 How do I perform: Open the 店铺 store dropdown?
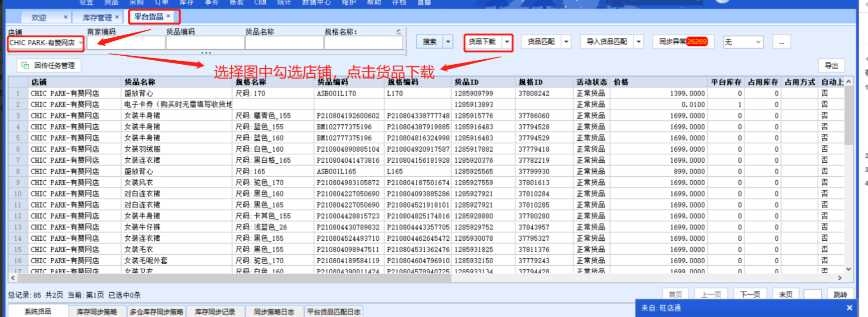(80, 43)
